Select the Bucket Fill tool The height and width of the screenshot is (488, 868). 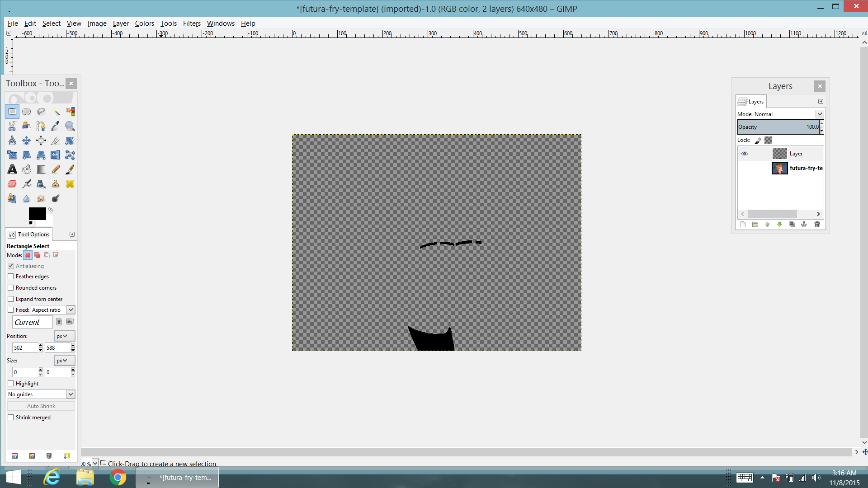tap(27, 169)
